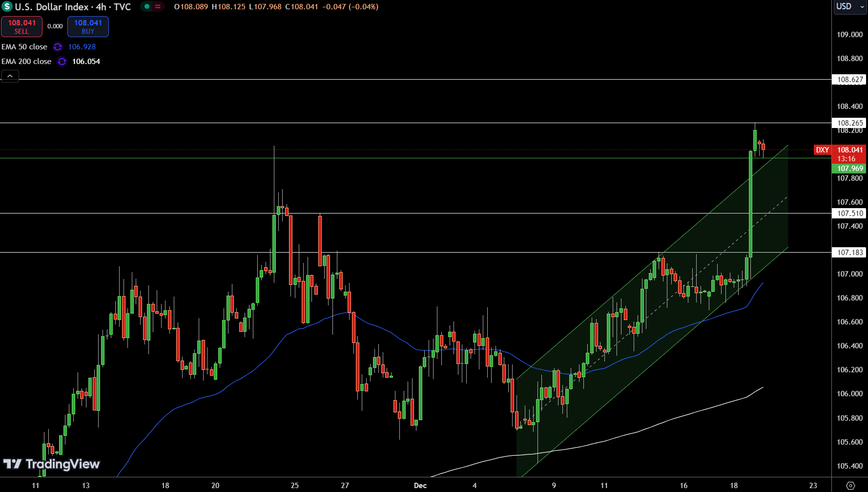This screenshot has width=868, height=492.
Task: Click the EMA 200 refresh indicator icon
Action: (62, 62)
